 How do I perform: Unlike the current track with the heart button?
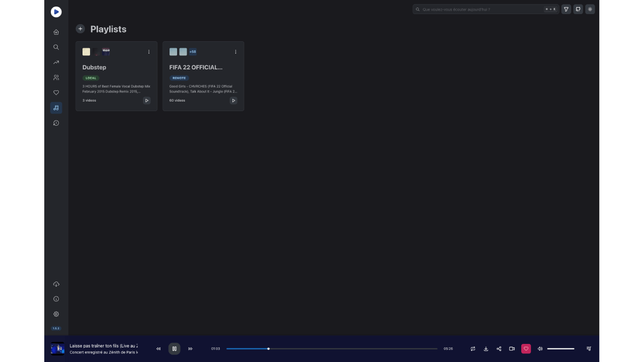coord(526,348)
